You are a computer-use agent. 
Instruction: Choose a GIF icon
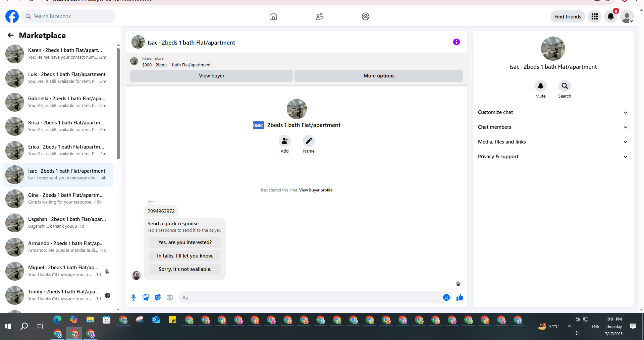[x=170, y=297]
